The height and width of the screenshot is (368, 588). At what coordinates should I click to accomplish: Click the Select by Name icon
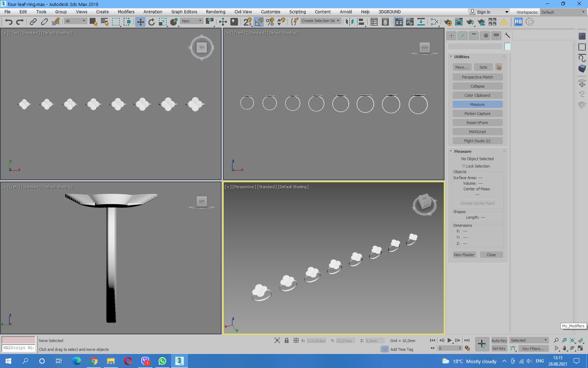click(104, 22)
